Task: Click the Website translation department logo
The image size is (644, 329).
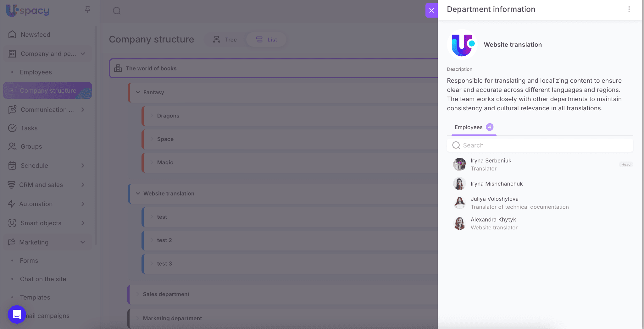Action: [x=462, y=45]
